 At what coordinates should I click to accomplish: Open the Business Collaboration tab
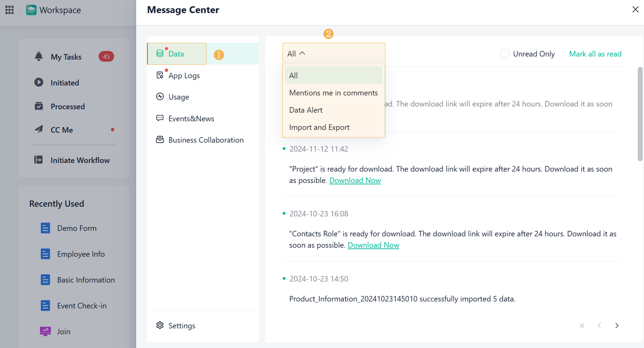(x=203, y=140)
